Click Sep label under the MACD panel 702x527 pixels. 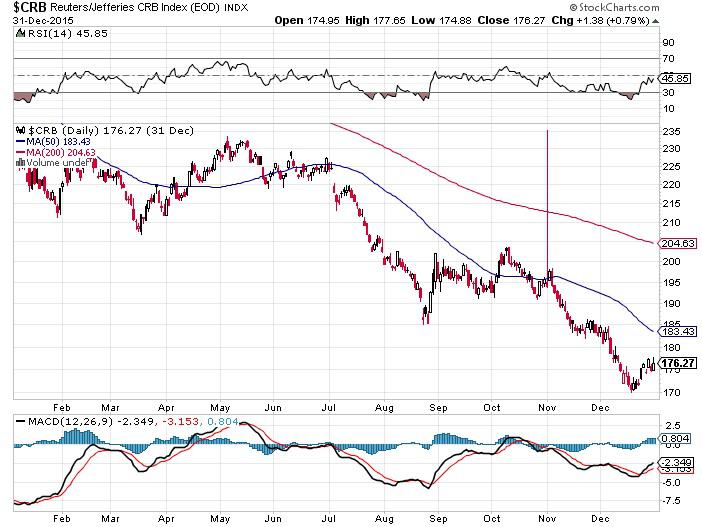438,518
